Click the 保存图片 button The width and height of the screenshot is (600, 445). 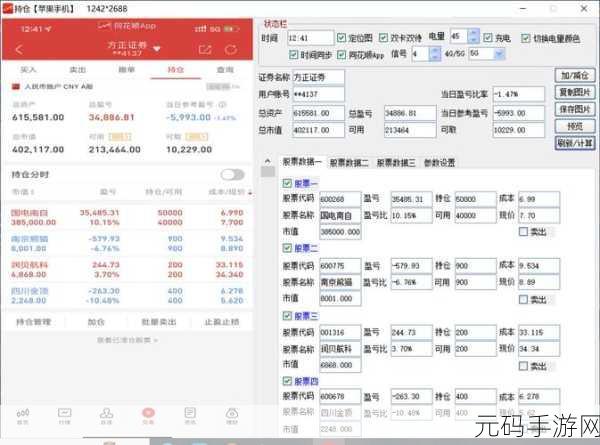point(574,109)
